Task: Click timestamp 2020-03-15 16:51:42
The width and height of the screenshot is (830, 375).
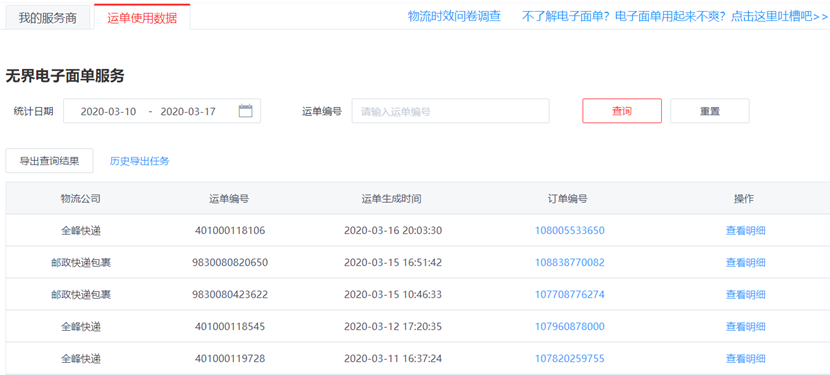Action: click(x=393, y=262)
